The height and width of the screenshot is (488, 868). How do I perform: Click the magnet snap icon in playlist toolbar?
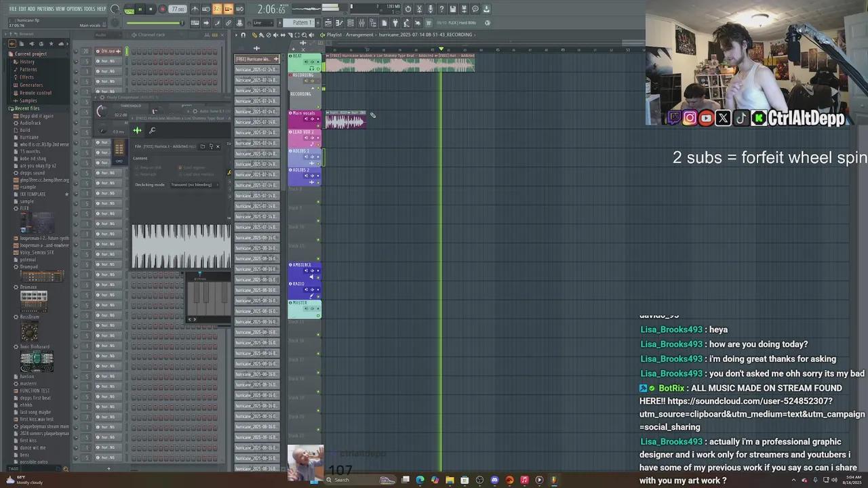[x=243, y=35]
